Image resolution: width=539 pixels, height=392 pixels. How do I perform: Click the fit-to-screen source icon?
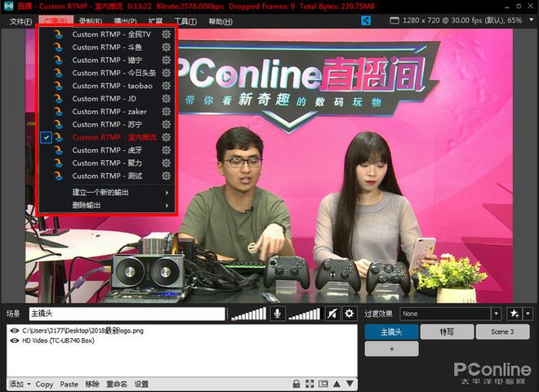pos(310,384)
